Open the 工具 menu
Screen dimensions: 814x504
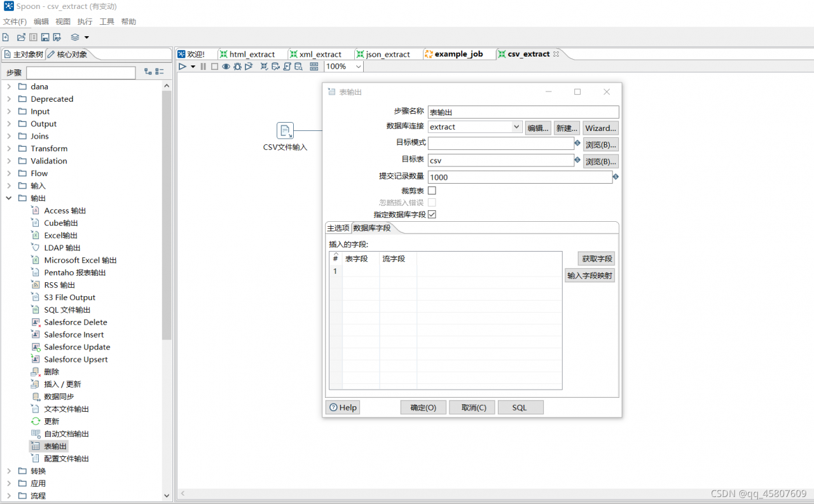(x=107, y=22)
